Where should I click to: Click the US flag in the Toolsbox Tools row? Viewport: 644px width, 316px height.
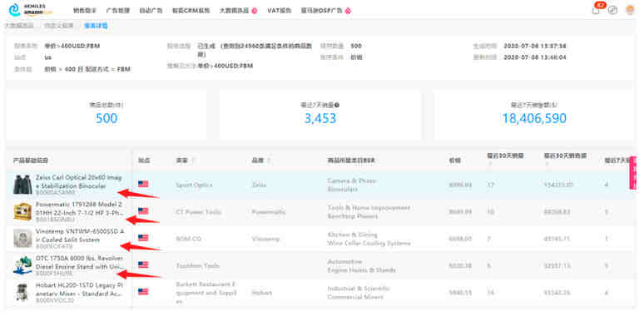143,264
